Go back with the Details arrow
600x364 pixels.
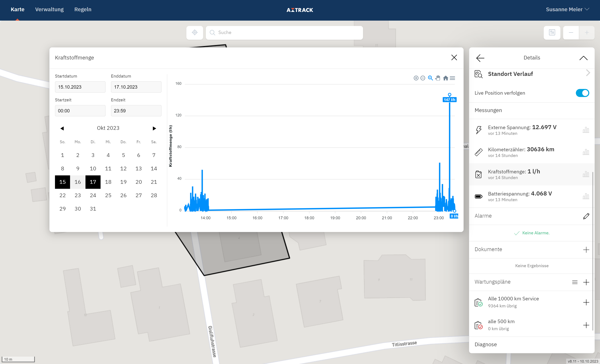point(480,58)
